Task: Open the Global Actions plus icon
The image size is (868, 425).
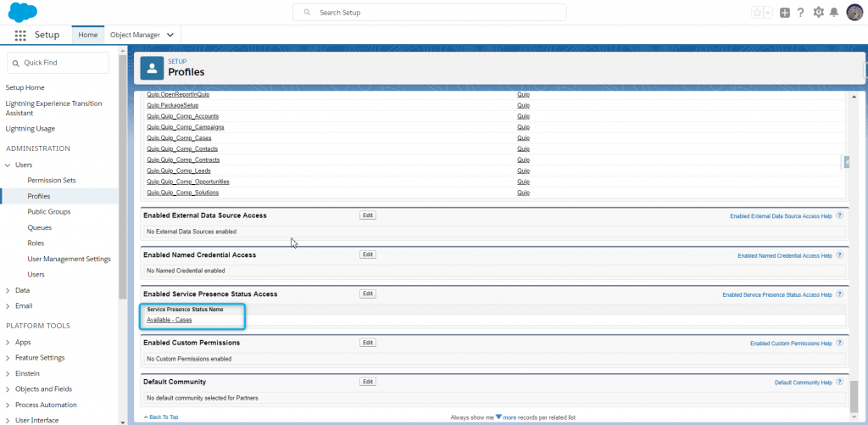Action: click(x=785, y=13)
